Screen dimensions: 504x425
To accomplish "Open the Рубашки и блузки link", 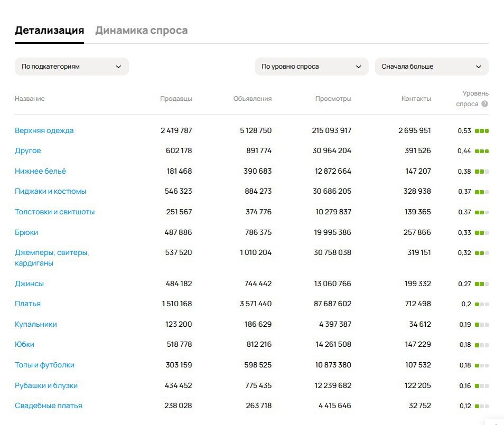I will click(x=46, y=385).
